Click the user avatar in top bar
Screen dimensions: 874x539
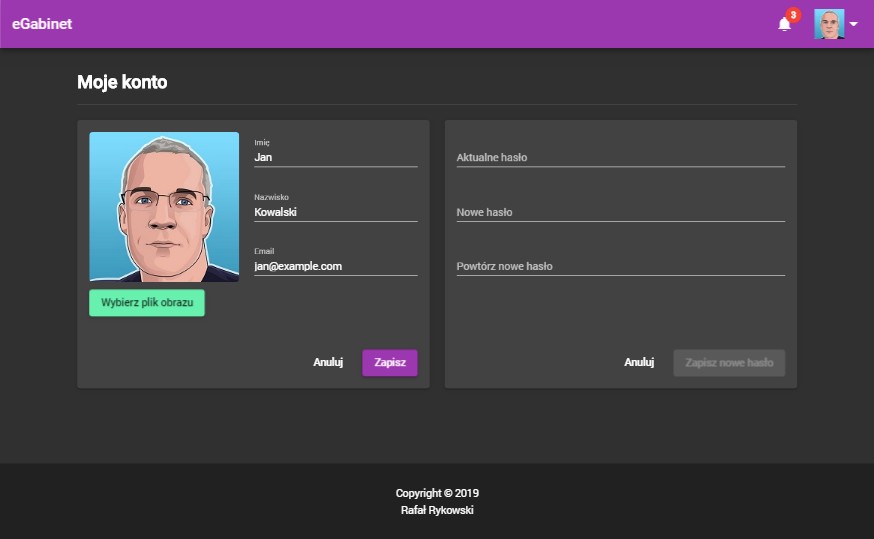point(829,24)
